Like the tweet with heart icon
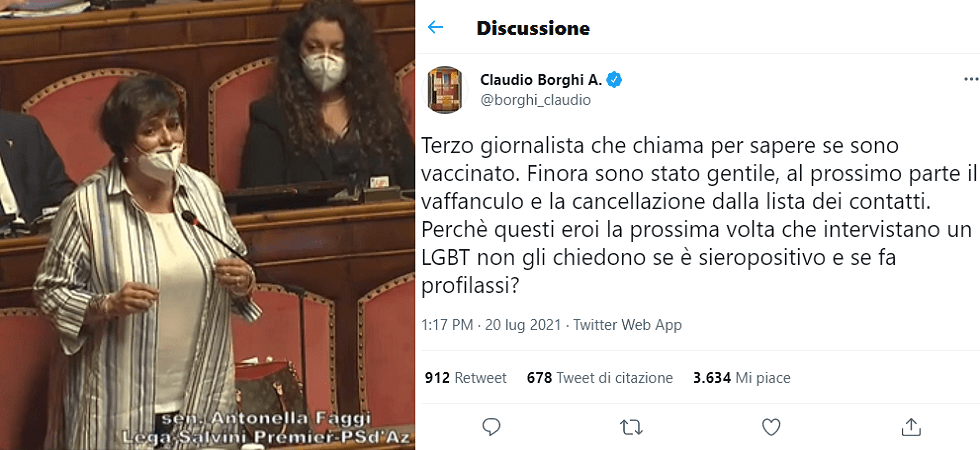Image resolution: width=980 pixels, height=450 pixels. (771, 427)
